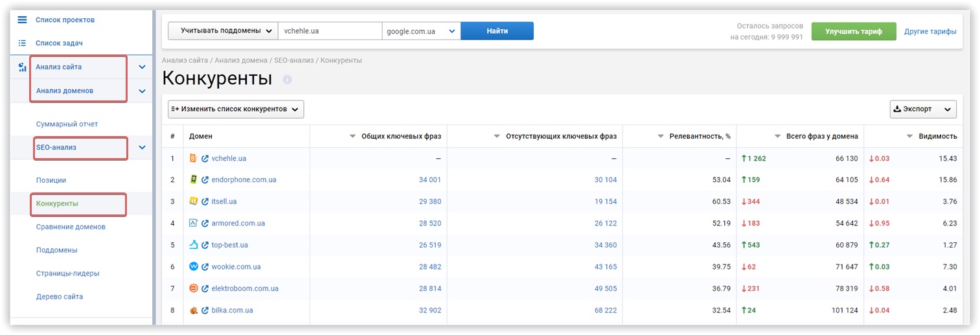Collapse the SEO-анализ chevron

point(142,148)
